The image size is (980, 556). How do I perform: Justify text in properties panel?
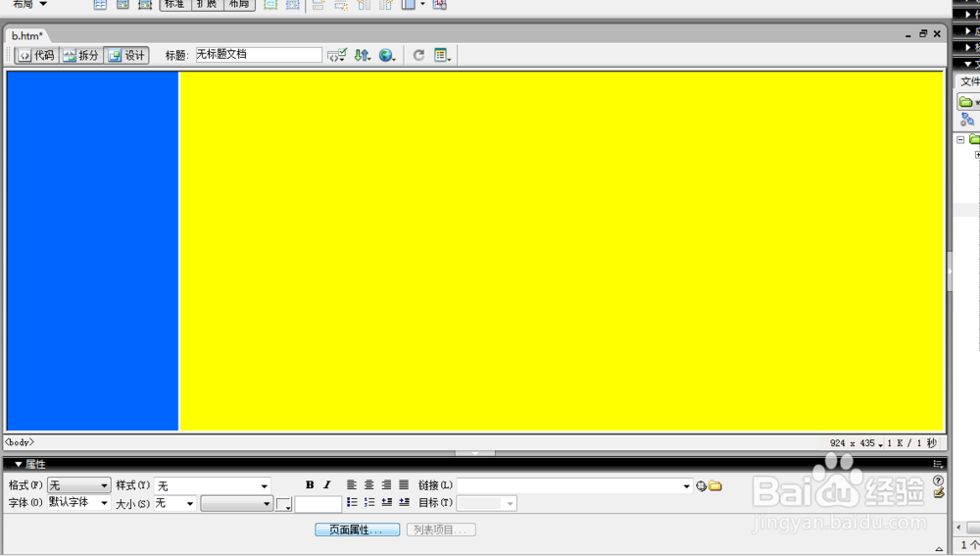(405, 484)
